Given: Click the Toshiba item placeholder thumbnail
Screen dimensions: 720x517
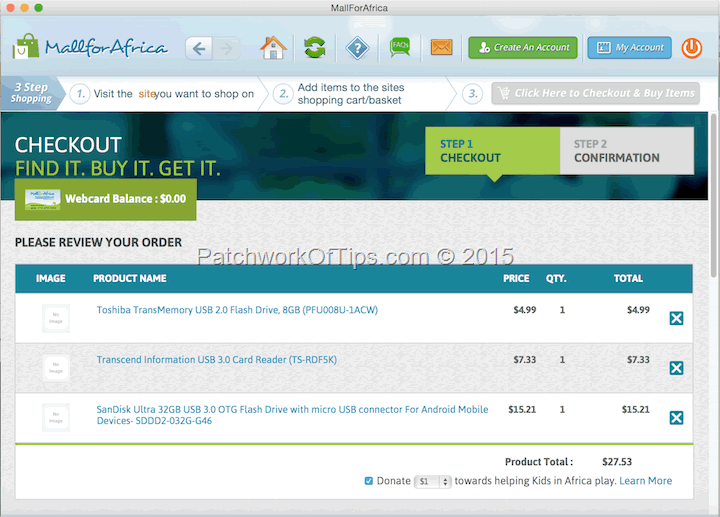Looking at the screenshot, I should point(56,318).
